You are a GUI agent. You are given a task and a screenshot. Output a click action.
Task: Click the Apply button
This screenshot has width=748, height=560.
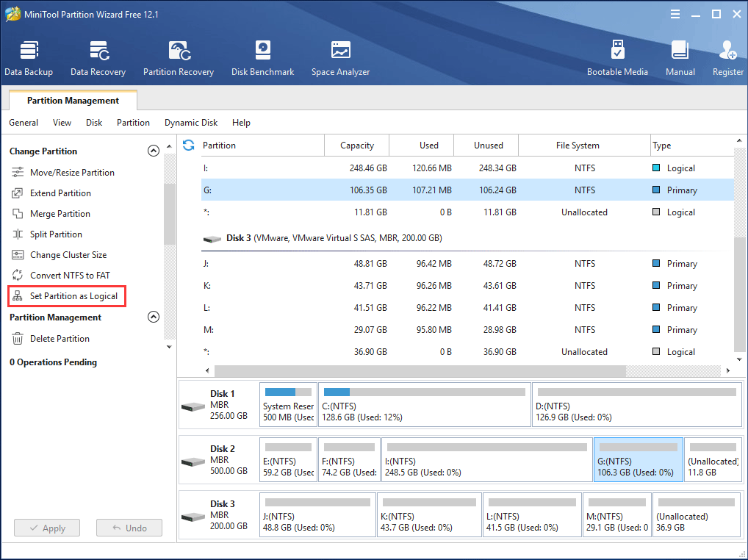47,528
